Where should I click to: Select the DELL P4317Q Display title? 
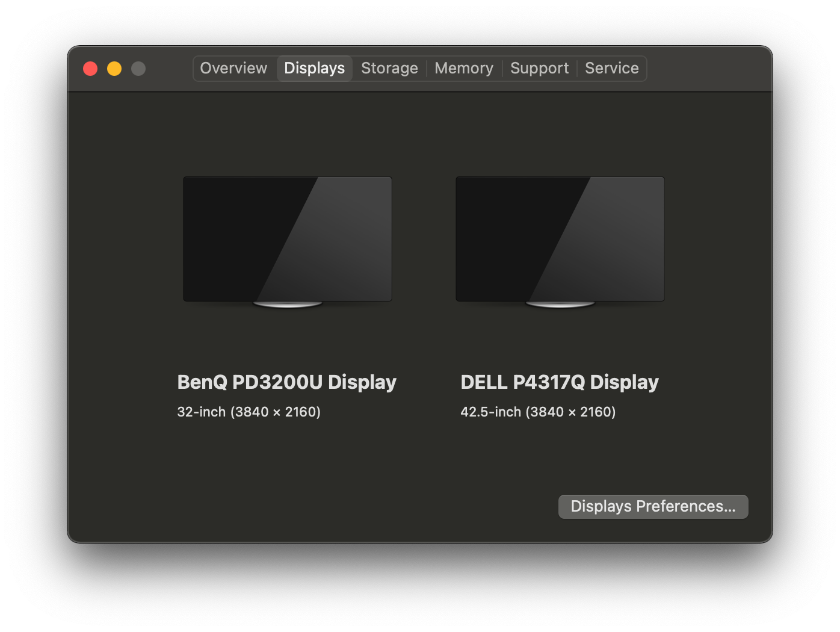click(560, 382)
